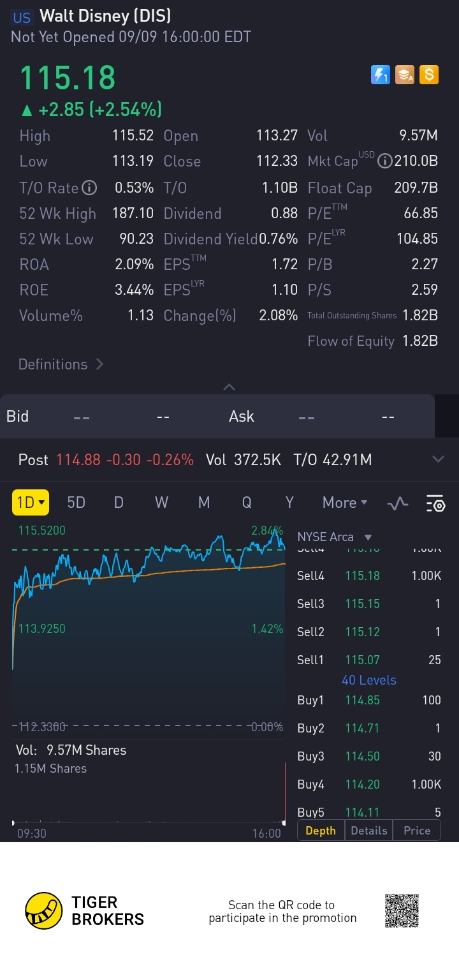Open the More timeframe dropdown
This screenshot has width=459, height=980.
345,503
